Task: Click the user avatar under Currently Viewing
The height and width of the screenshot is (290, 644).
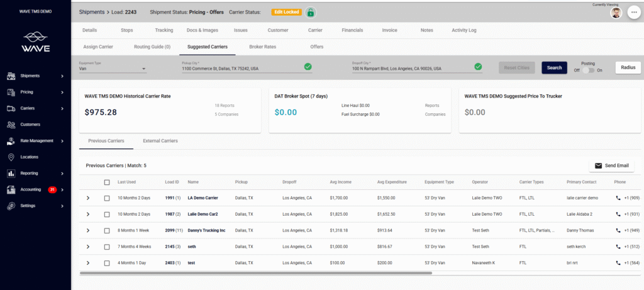Action: pos(616,13)
